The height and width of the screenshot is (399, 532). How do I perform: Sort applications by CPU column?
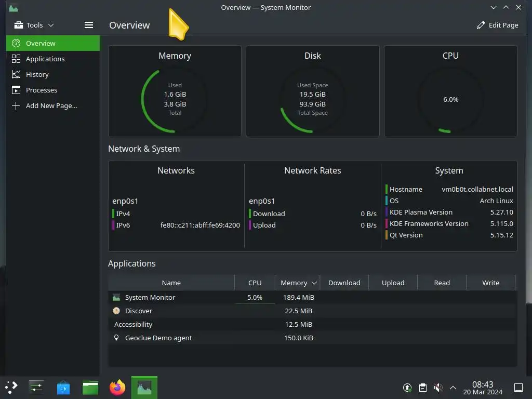click(255, 283)
